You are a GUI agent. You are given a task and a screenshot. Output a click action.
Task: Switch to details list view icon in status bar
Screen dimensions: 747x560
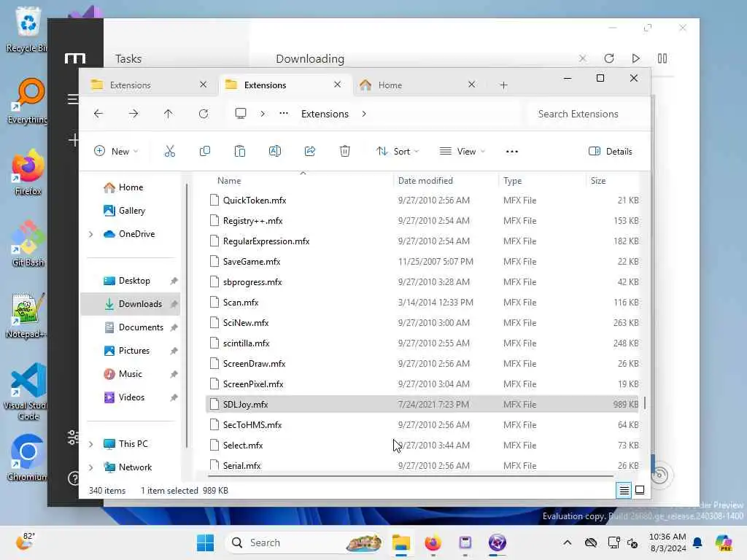[624, 490]
